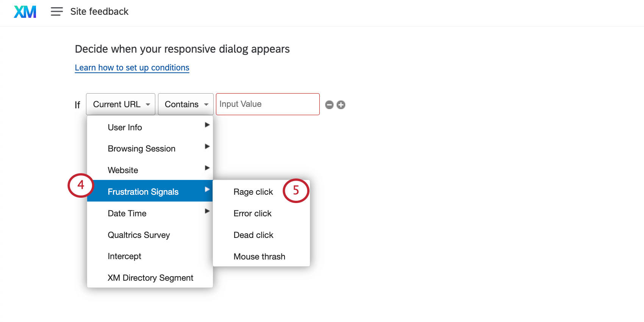This screenshot has width=644, height=322.
Task: Add condition with the plus icon
Action: point(341,105)
